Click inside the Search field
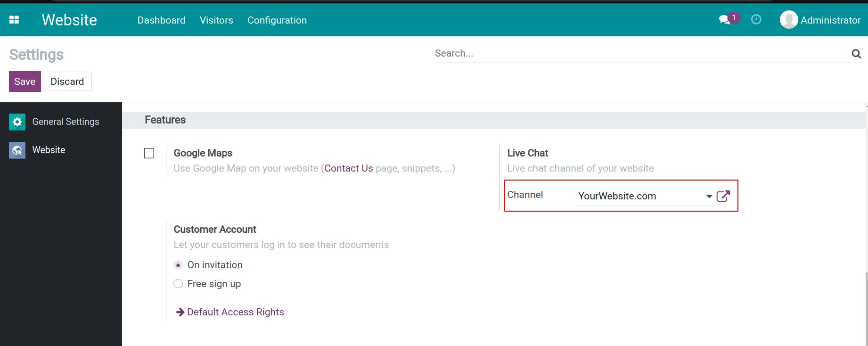The image size is (868, 346). (x=565, y=53)
